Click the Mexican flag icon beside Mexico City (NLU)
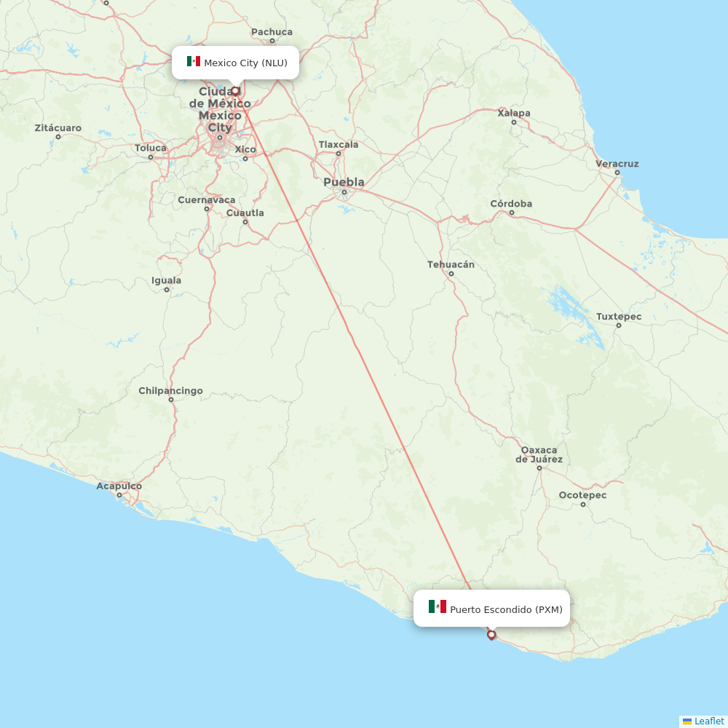Image resolution: width=728 pixels, height=728 pixels. coord(192,63)
